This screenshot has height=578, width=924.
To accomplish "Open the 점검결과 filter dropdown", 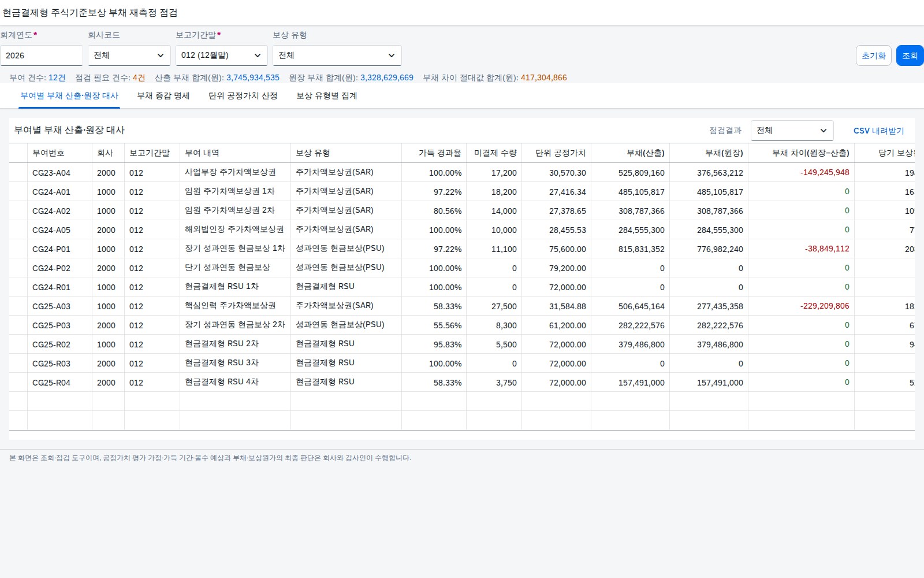I will (792, 131).
